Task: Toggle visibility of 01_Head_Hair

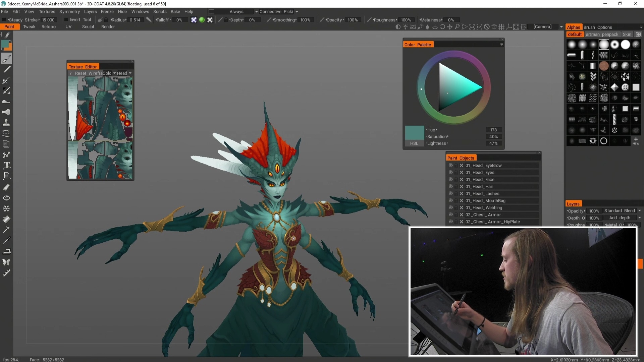Action: pos(451,186)
